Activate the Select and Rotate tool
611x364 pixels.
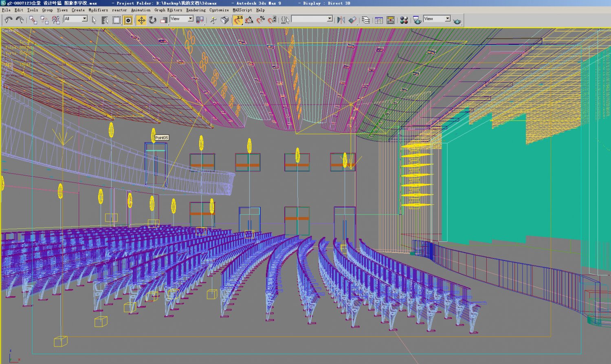pos(152,19)
